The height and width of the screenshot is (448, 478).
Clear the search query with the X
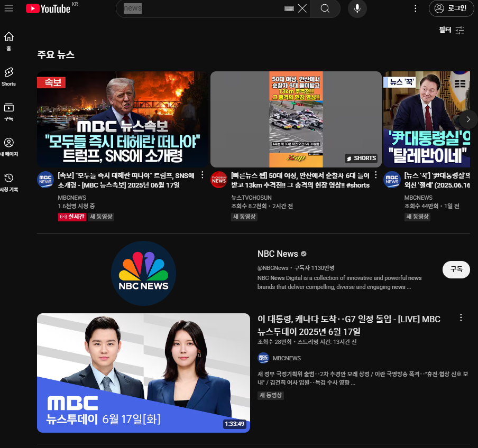click(x=302, y=8)
